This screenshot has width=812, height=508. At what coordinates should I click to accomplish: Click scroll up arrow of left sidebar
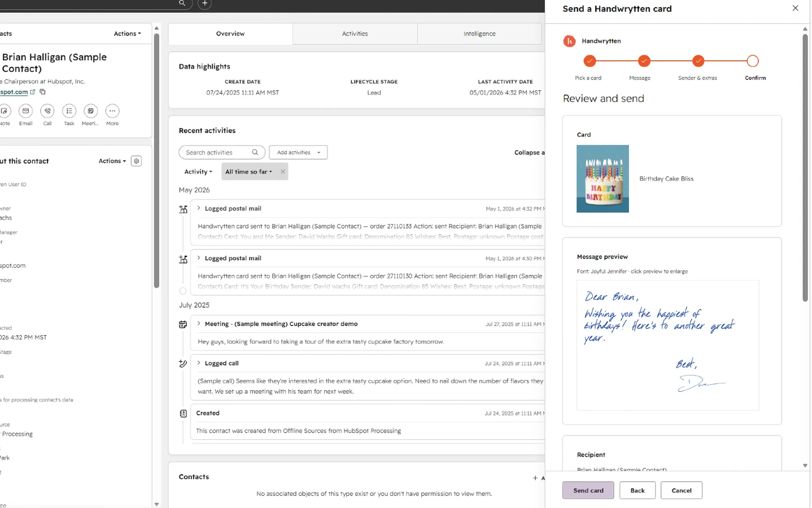point(156,28)
